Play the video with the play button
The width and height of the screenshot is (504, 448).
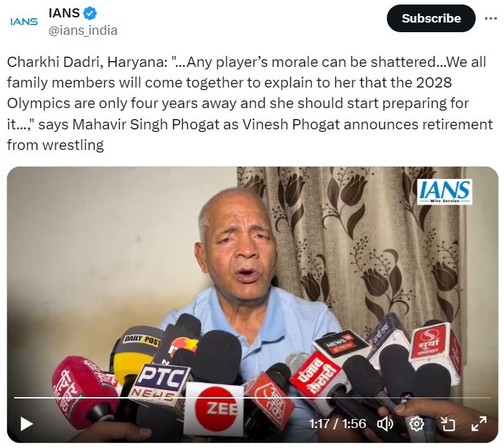point(26,424)
